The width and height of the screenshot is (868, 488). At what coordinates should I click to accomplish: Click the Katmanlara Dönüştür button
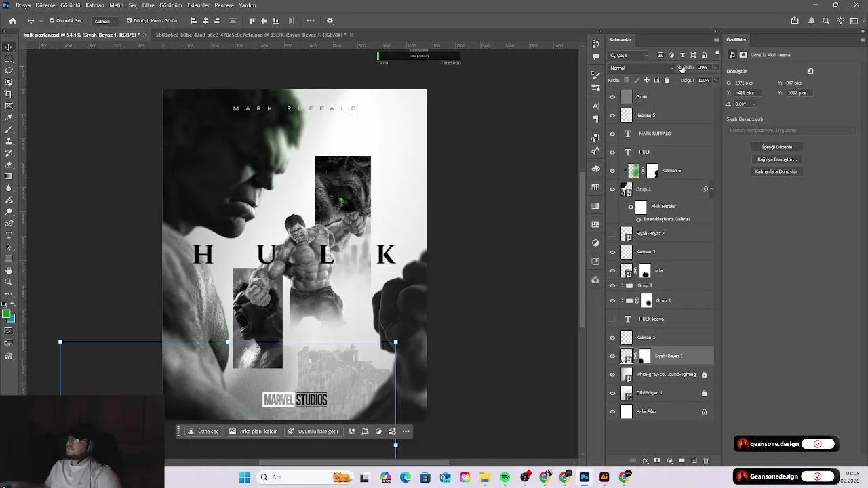[776, 171]
